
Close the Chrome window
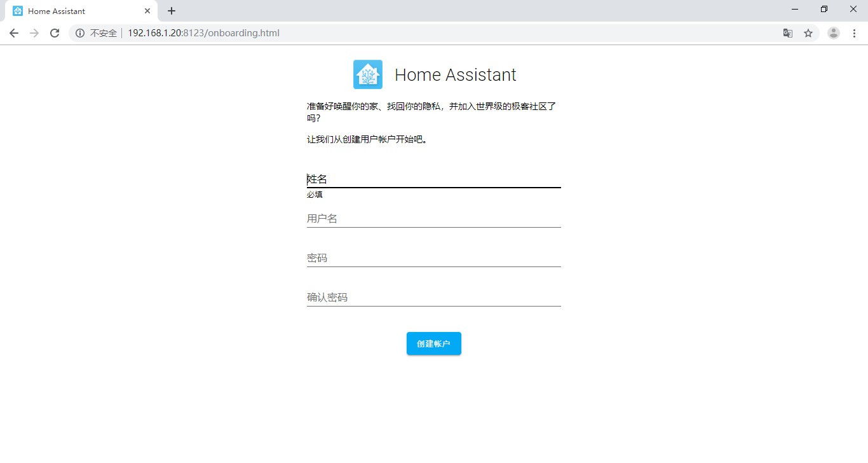click(x=853, y=9)
